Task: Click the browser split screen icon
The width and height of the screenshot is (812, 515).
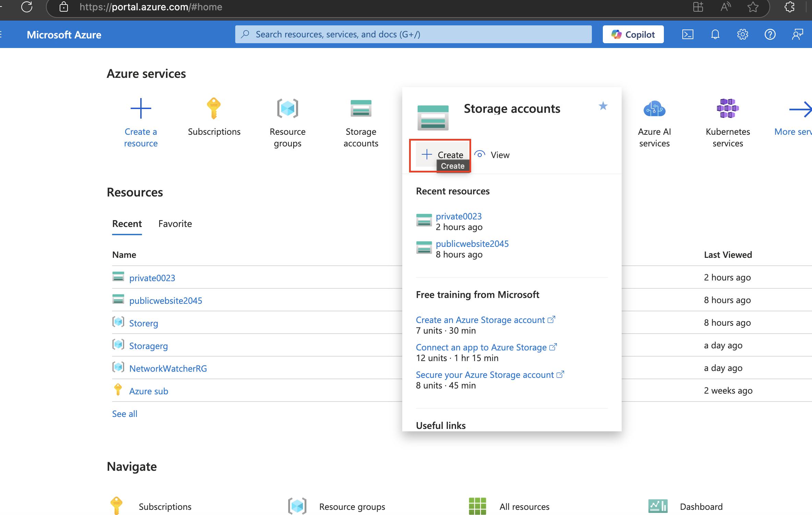Action: click(x=698, y=7)
